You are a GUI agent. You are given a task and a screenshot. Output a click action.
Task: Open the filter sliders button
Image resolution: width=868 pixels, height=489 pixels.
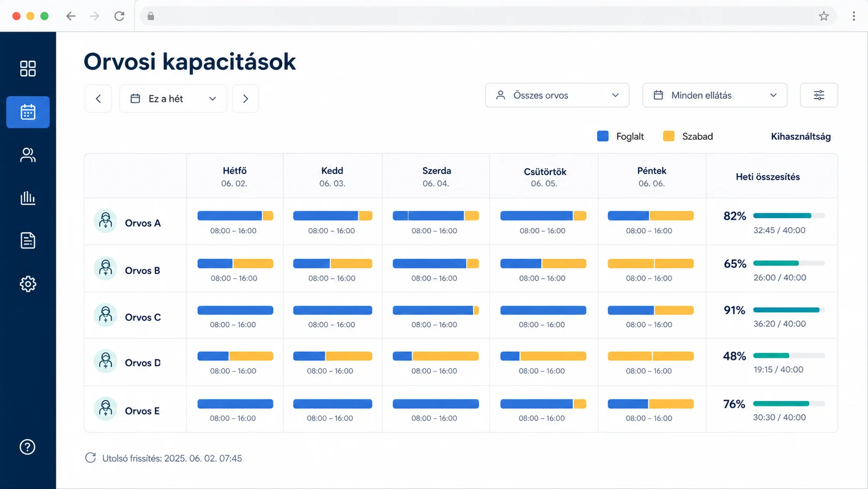[x=819, y=95]
